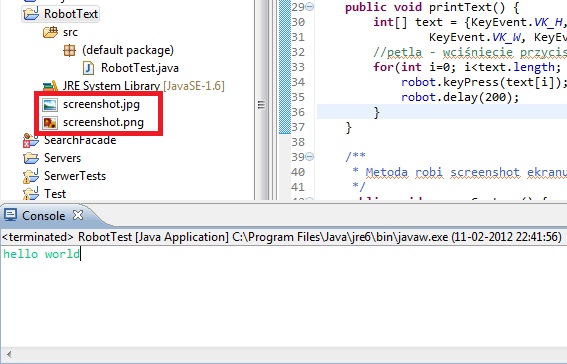Click the default package icon
567x364 pixels.
[x=69, y=50]
